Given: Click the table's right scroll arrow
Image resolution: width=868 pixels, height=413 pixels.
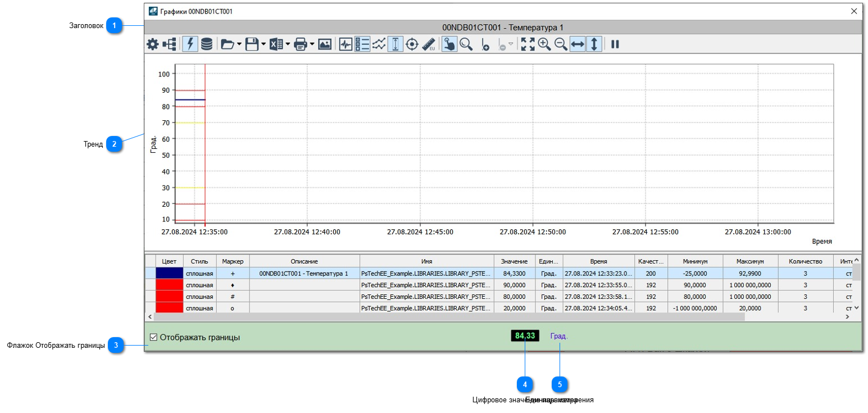Looking at the screenshot, I should point(847,317).
